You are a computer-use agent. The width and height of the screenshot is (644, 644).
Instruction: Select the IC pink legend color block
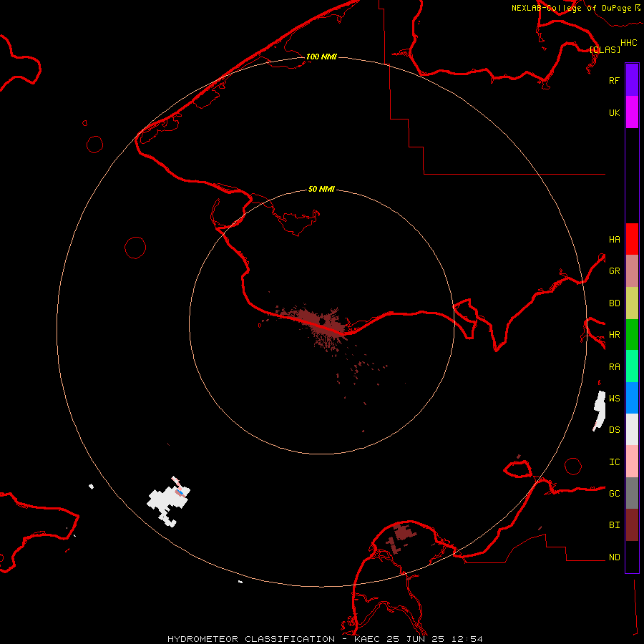coord(632,462)
